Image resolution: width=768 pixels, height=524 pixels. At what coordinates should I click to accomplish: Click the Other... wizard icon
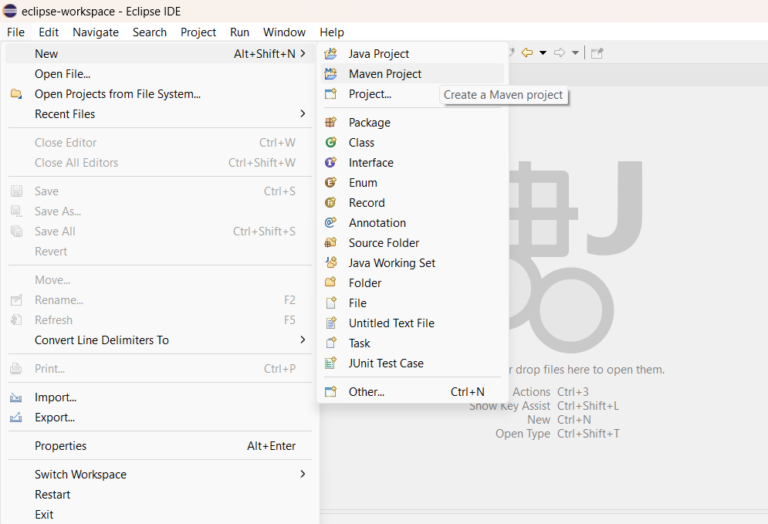(x=331, y=391)
